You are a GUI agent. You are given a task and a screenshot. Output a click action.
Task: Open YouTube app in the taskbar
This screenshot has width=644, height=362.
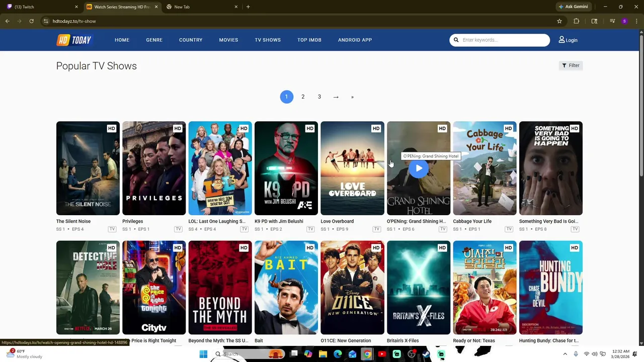[x=382, y=354]
